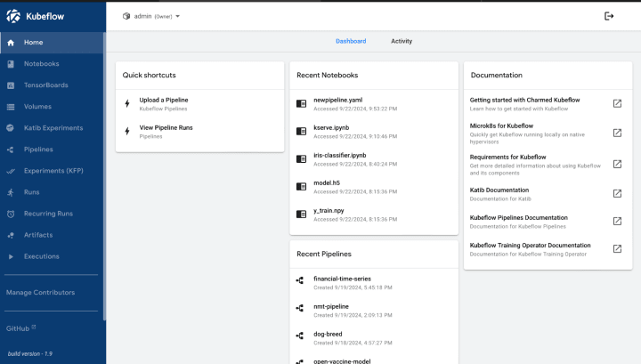641x364 pixels.
Task: Click the Home house icon in sidebar
Action: [x=11, y=43]
